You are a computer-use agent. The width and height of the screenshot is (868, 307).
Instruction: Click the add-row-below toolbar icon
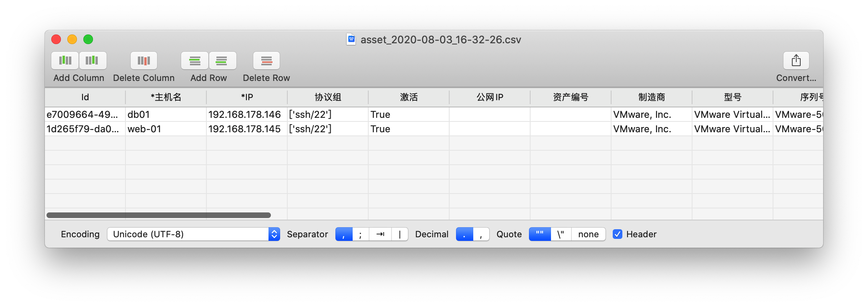pos(222,61)
